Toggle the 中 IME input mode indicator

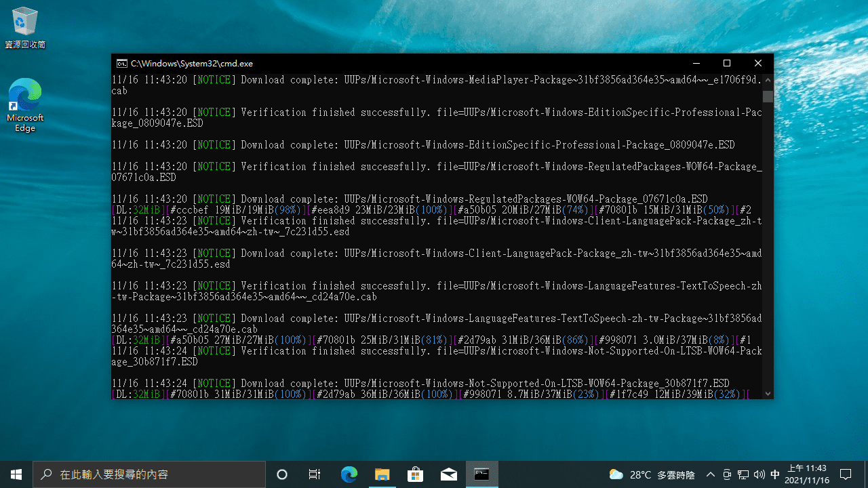[775, 474]
